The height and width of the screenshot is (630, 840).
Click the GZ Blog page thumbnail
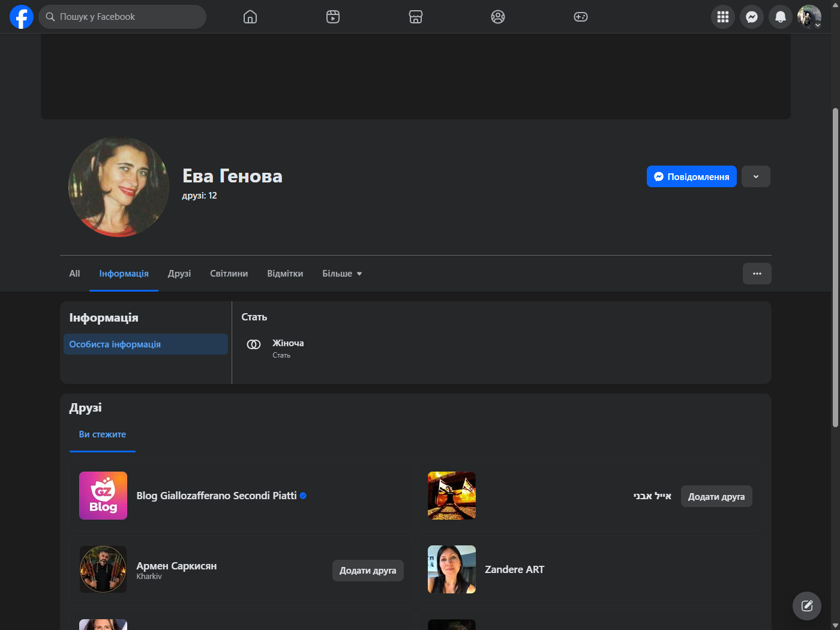pyautogui.click(x=103, y=496)
